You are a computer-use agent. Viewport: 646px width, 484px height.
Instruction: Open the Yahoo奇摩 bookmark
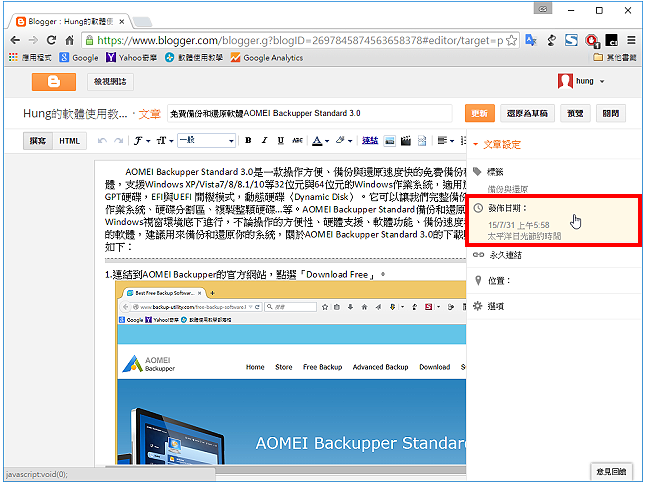click(x=132, y=58)
